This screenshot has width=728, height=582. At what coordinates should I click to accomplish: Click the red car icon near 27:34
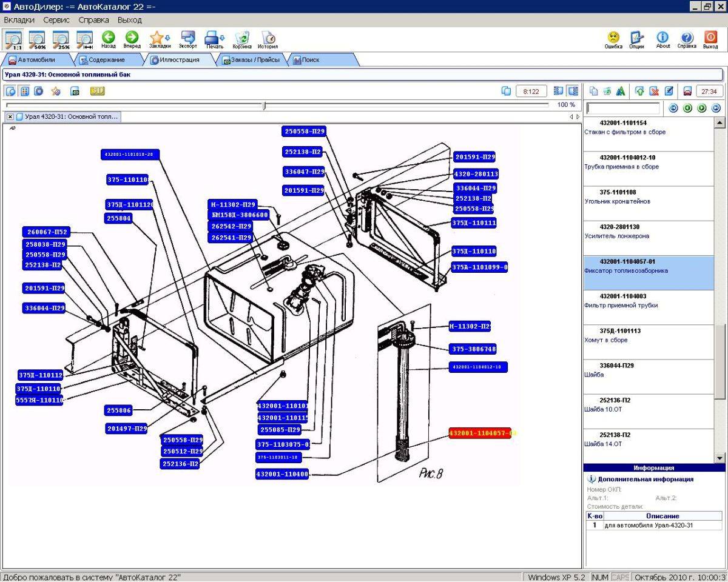pyautogui.click(x=687, y=91)
